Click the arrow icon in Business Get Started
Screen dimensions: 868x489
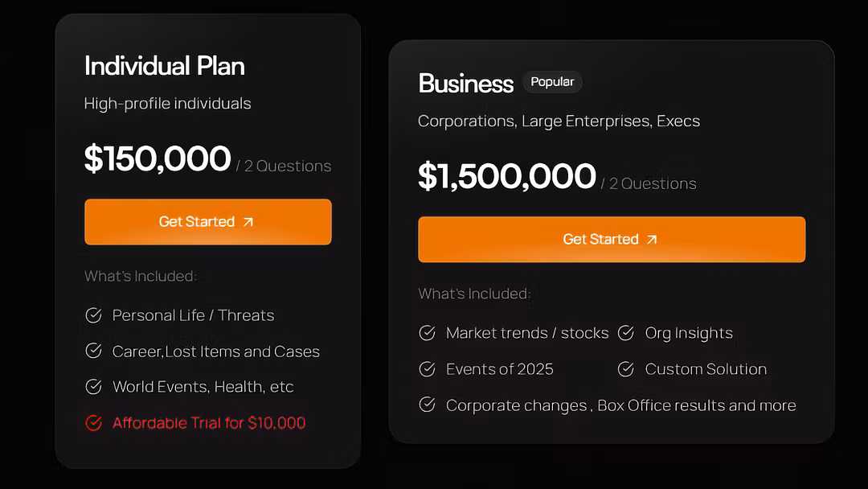coord(652,240)
